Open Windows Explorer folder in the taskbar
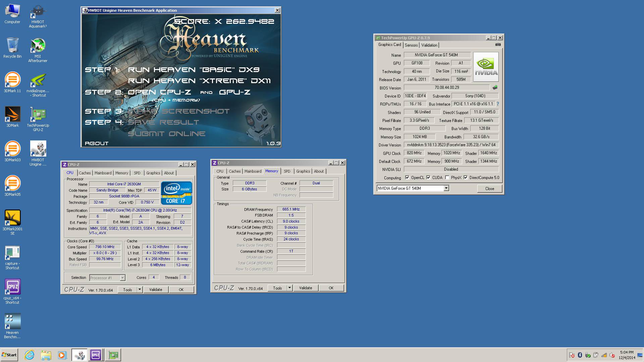 click(46, 355)
